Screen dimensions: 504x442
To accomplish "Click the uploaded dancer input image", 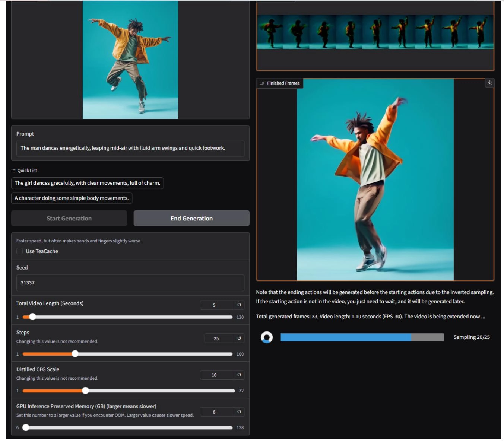I will (130, 60).
